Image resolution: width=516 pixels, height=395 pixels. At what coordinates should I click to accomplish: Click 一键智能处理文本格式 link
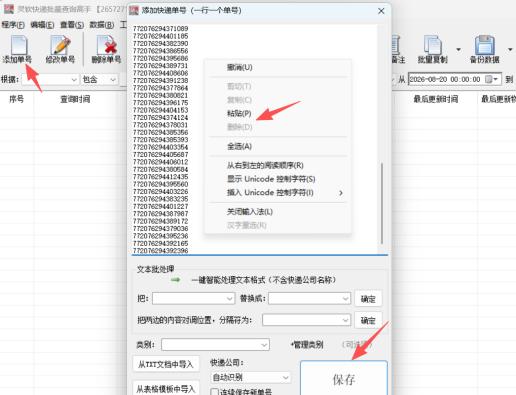(x=264, y=280)
